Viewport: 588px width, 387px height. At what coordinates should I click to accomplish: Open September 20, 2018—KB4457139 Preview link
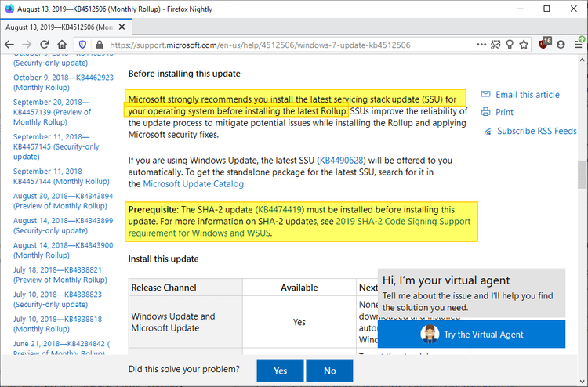(x=52, y=112)
